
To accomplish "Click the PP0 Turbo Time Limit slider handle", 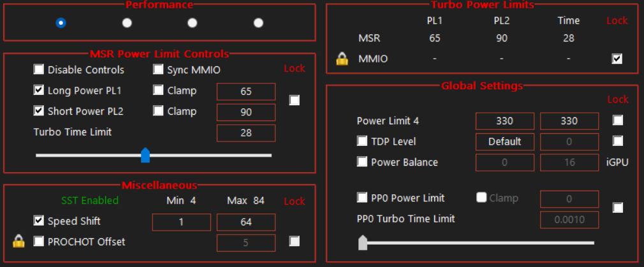I will (x=363, y=242).
